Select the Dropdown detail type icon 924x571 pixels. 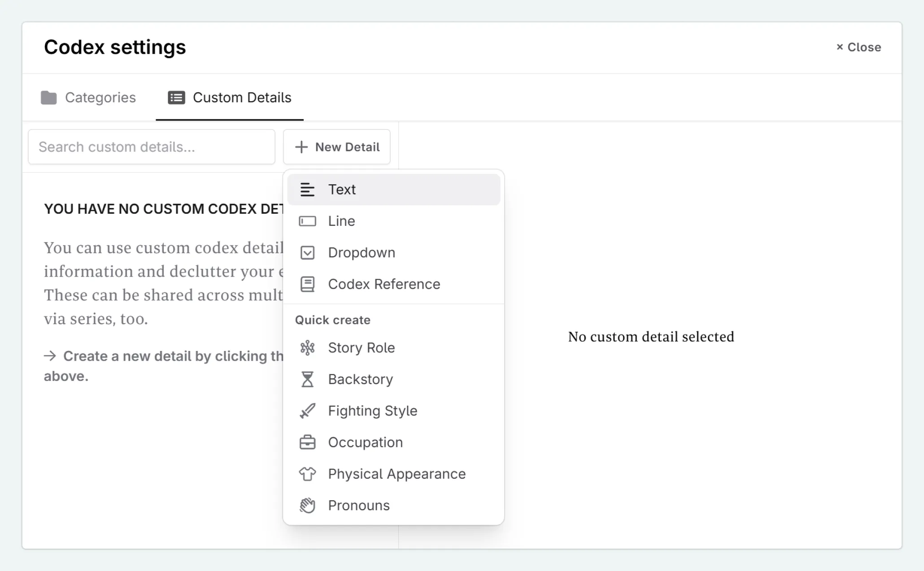click(x=307, y=252)
